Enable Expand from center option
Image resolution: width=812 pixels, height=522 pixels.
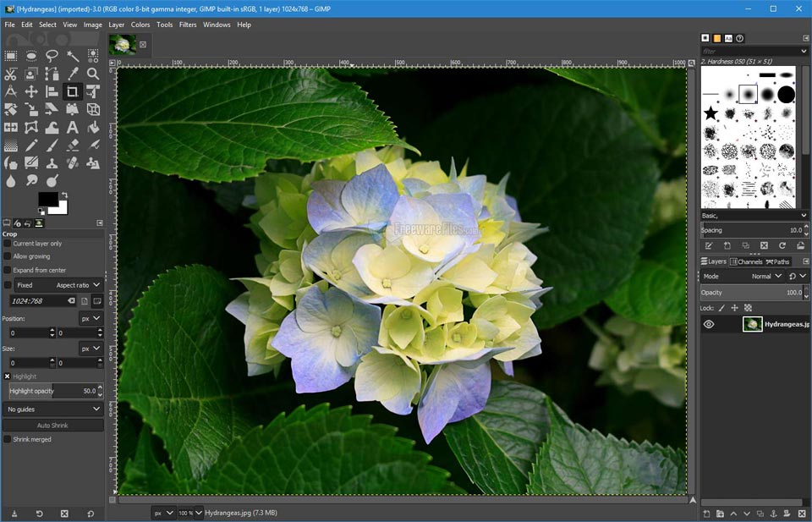pyautogui.click(x=8, y=269)
